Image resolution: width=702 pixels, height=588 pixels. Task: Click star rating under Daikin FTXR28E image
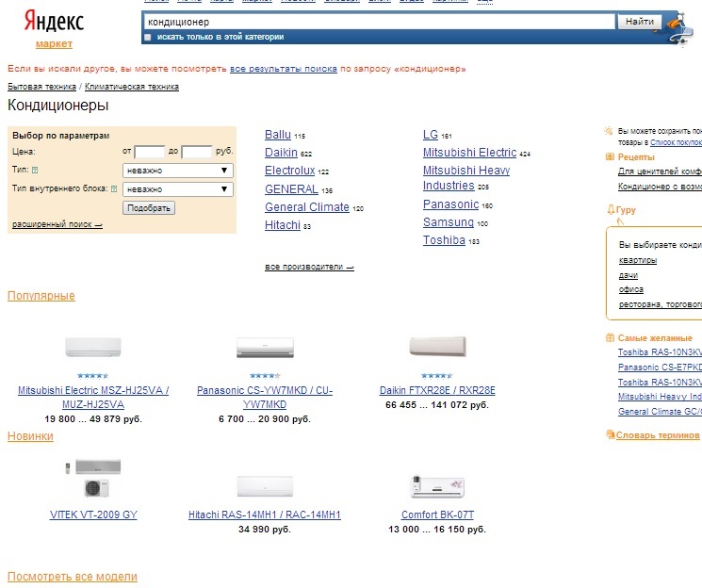pyautogui.click(x=437, y=376)
